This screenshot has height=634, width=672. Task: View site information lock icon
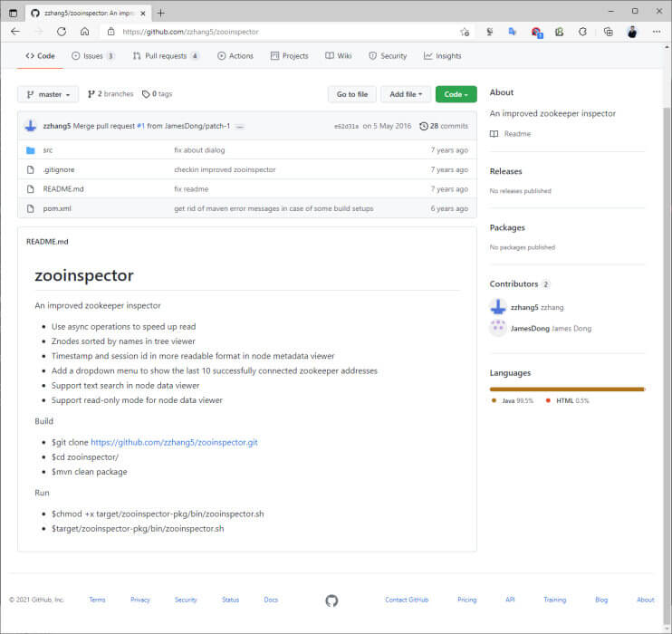tap(111, 32)
